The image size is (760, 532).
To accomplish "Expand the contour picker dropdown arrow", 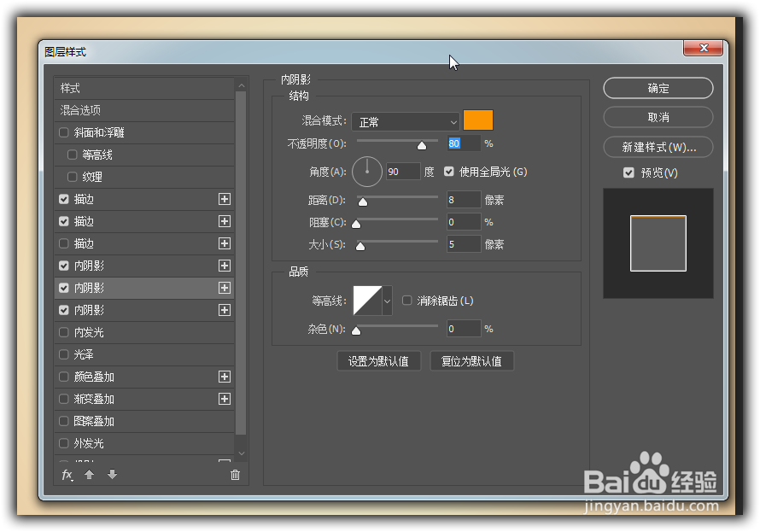I will click(x=386, y=301).
